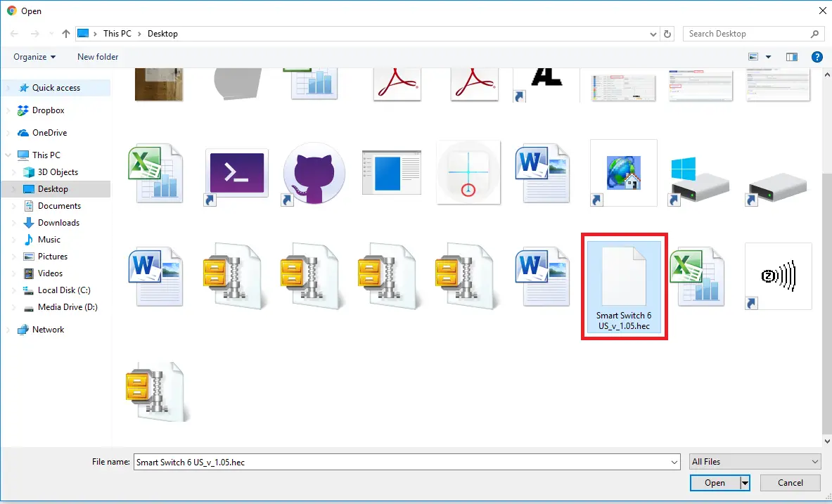Select 3D Objects folder
The image size is (832, 504).
(57, 172)
